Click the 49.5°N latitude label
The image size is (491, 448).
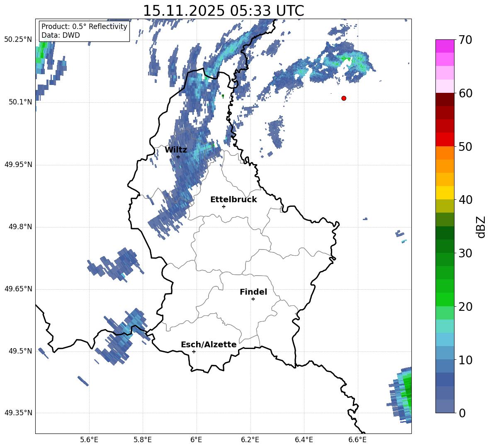click(x=20, y=351)
